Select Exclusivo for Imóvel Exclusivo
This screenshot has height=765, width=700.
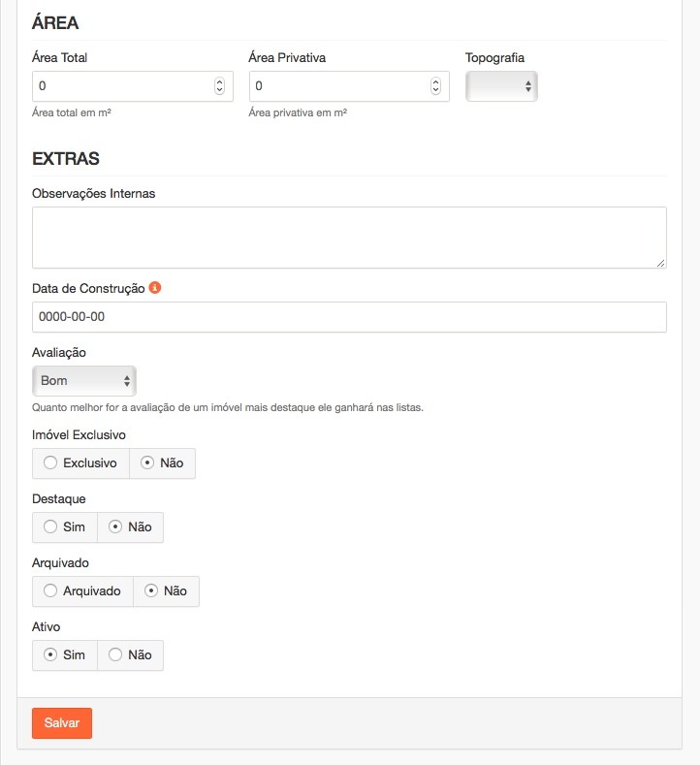80,463
